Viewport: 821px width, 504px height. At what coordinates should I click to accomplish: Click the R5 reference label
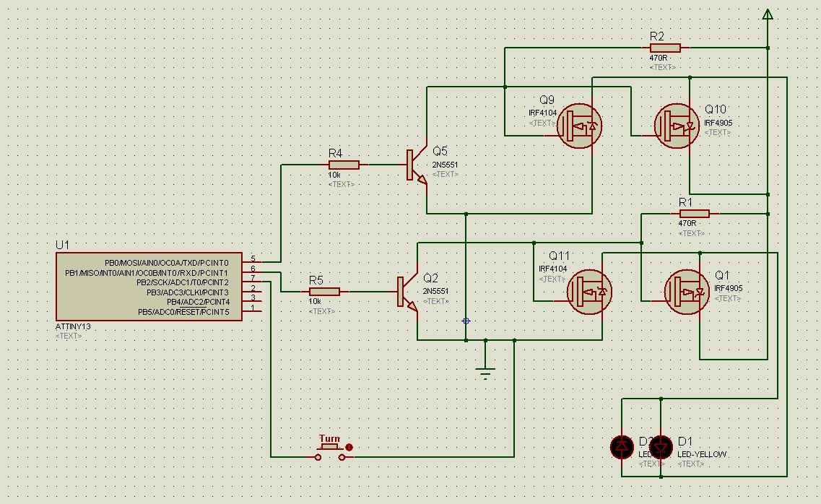click(x=316, y=280)
